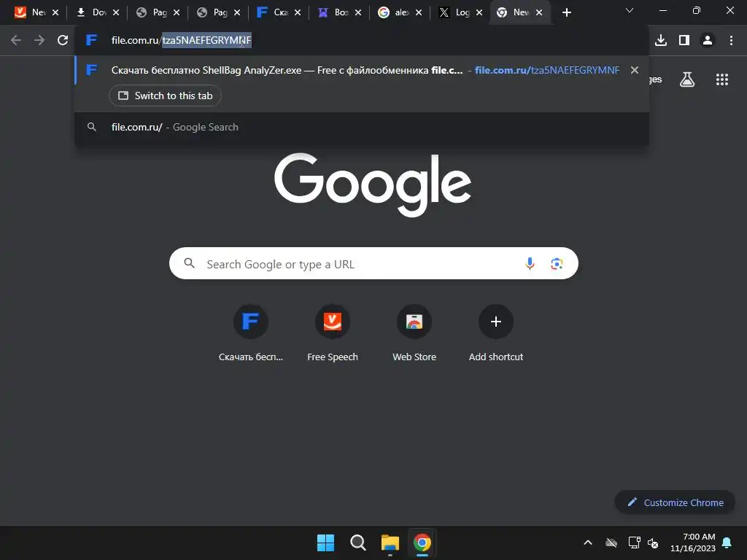Open the Windows Start menu
Screen dimensions: 747x560
[326, 542]
